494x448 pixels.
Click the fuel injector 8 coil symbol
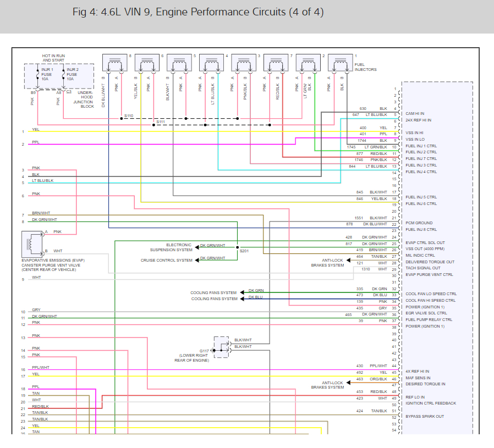tap(115, 63)
